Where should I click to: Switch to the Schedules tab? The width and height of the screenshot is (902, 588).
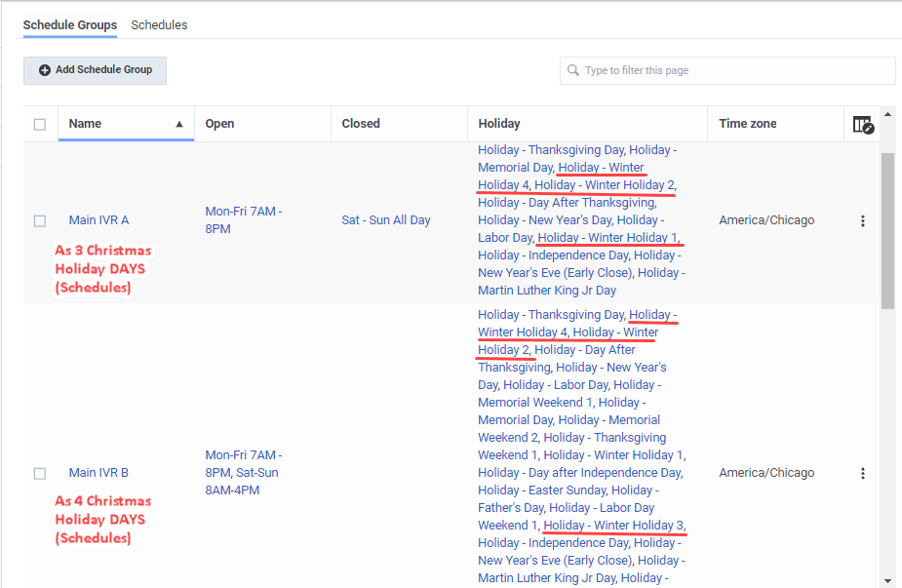(159, 25)
